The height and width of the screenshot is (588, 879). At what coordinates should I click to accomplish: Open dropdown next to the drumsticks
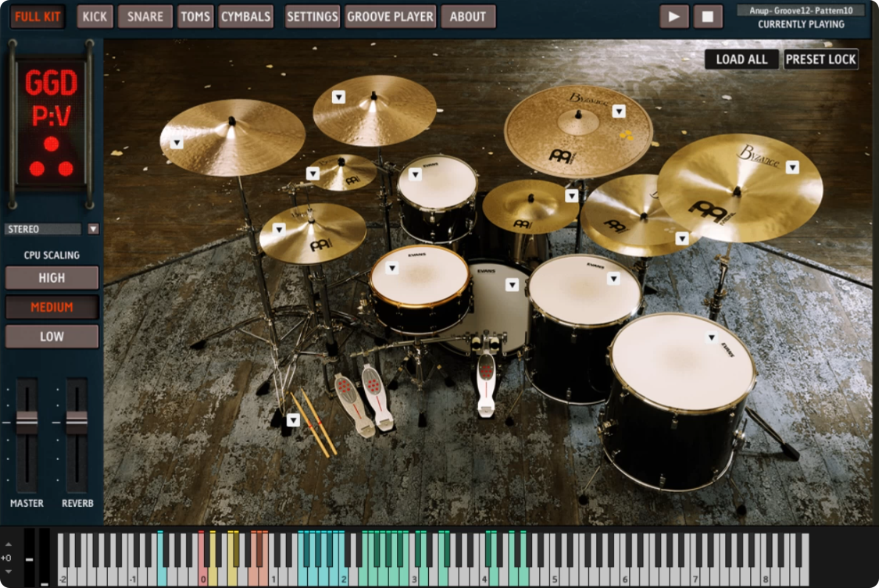pyautogui.click(x=293, y=420)
